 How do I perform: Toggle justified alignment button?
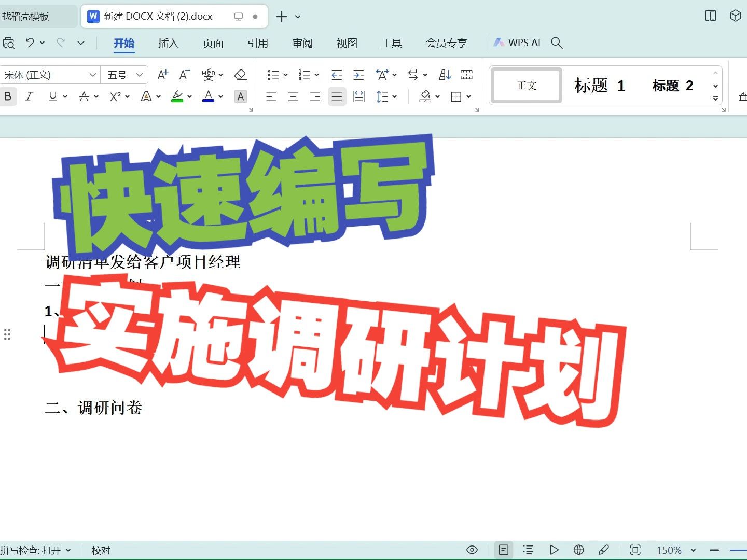click(337, 97)
